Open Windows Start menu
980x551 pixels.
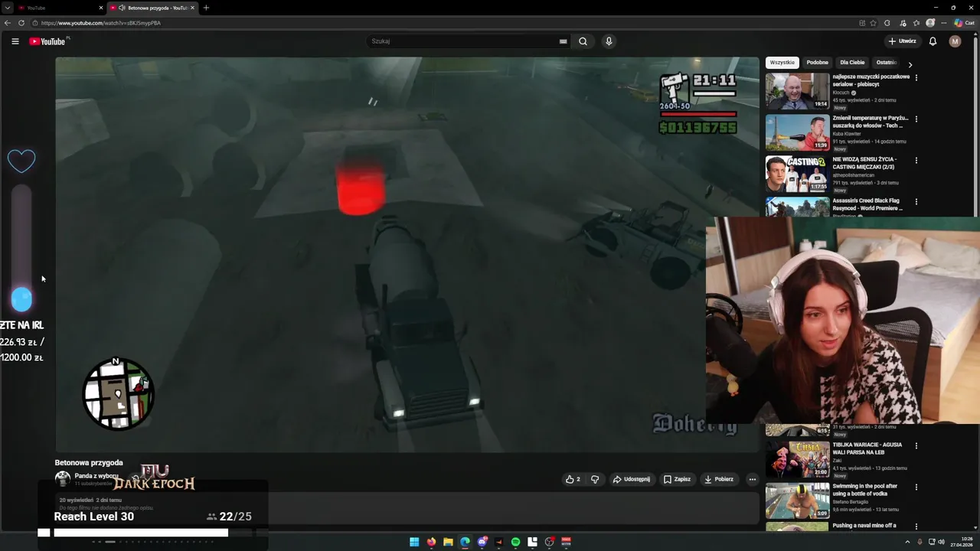414,542
